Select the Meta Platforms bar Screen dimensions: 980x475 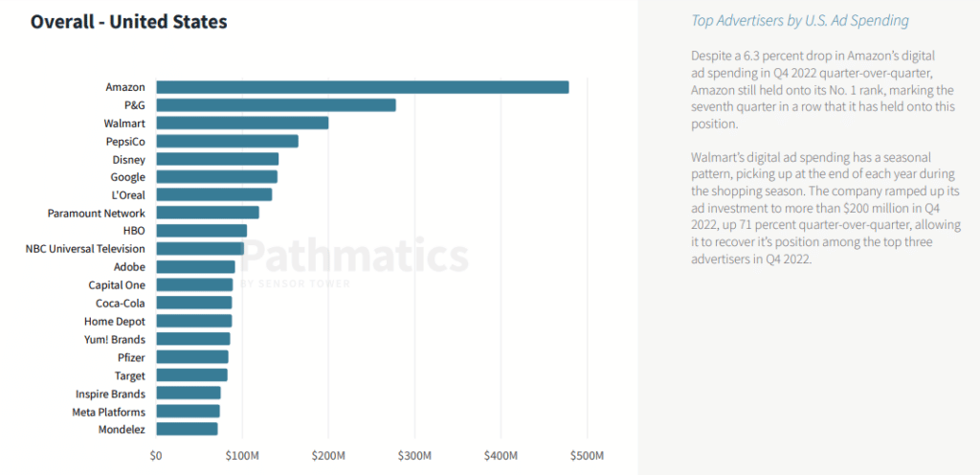[x=188, y=411]
